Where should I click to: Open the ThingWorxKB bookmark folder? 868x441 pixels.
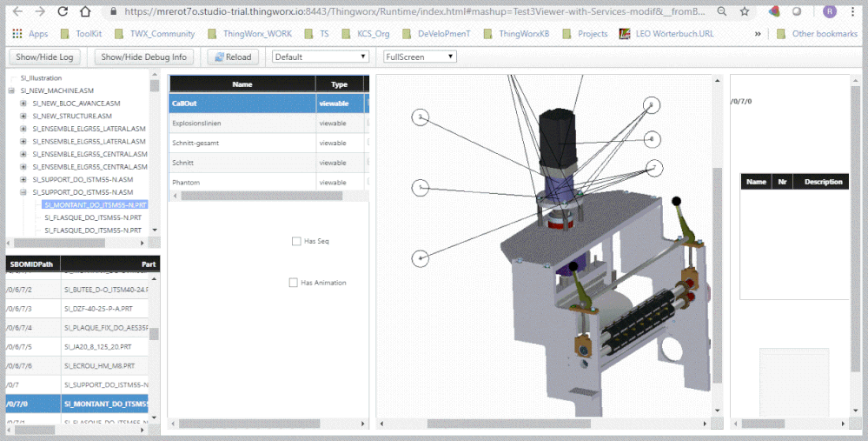[x=516, y=34]
